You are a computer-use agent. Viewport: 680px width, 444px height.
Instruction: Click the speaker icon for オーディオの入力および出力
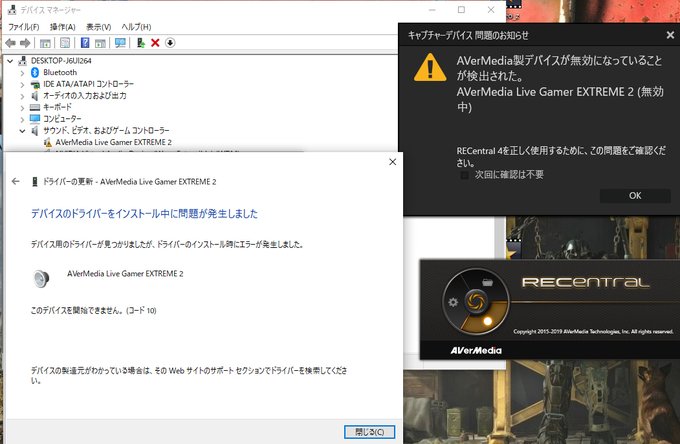pos(35,96)
